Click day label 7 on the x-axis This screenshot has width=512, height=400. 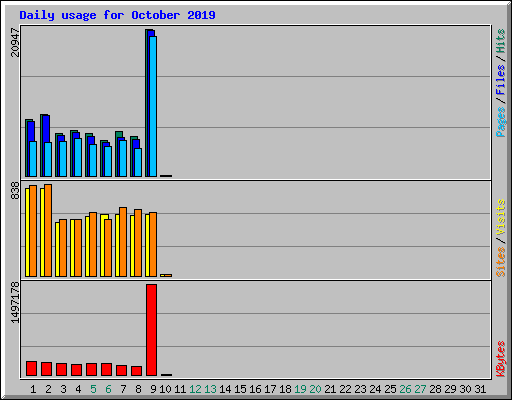pos(123,389)
